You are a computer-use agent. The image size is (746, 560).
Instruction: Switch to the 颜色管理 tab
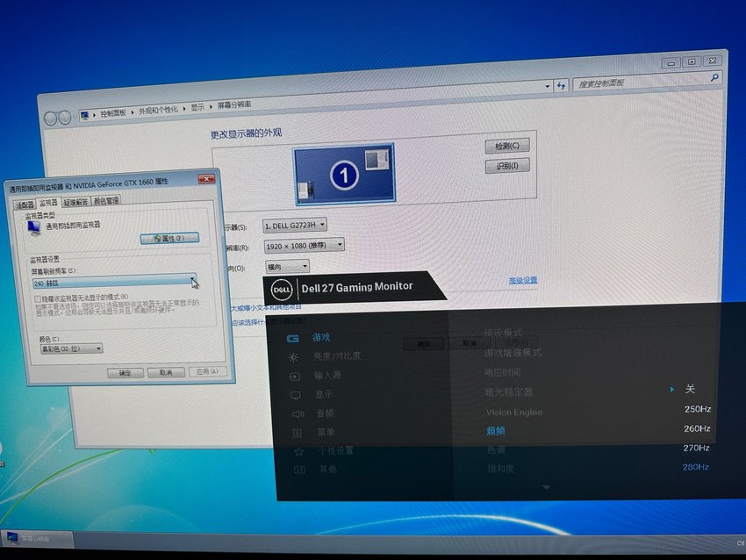pyautogui.click(x=105, y=200)
